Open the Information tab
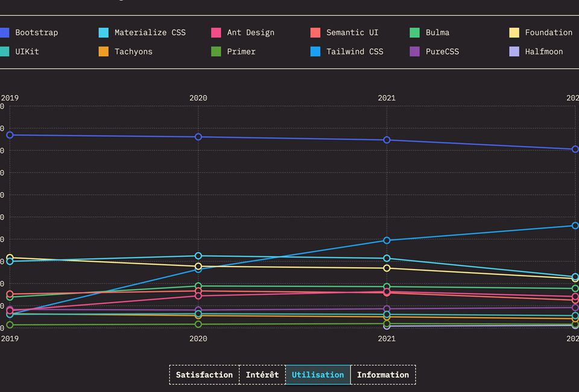Viewport: 579px width, 392px height. click(x=383, y=375)
